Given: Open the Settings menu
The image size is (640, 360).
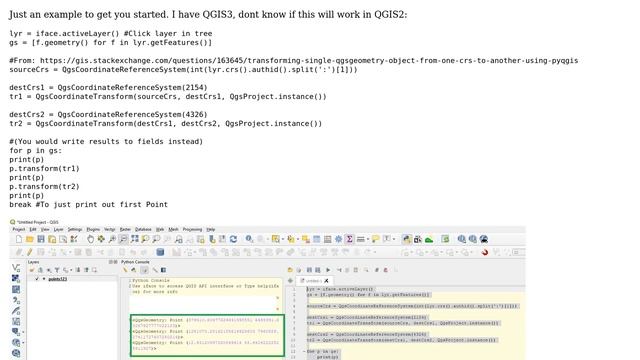Looking at the screenshot, I should [75, 229].
